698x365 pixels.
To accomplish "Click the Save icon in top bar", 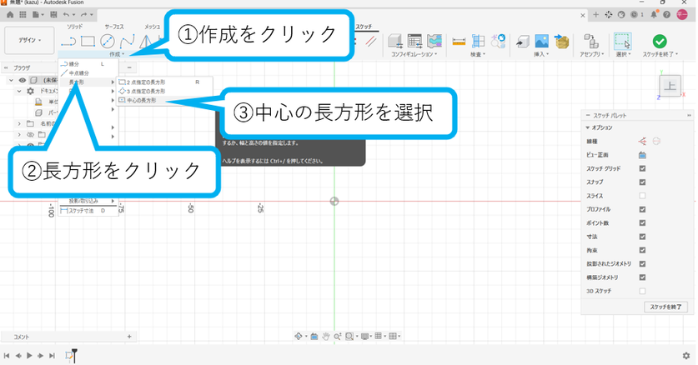I will pyautogui.click(x=53, y=15).
